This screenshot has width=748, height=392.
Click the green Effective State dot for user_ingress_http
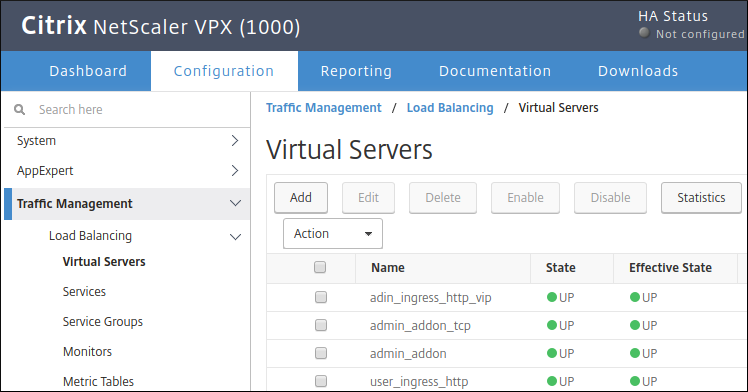[x=635, y=381]
